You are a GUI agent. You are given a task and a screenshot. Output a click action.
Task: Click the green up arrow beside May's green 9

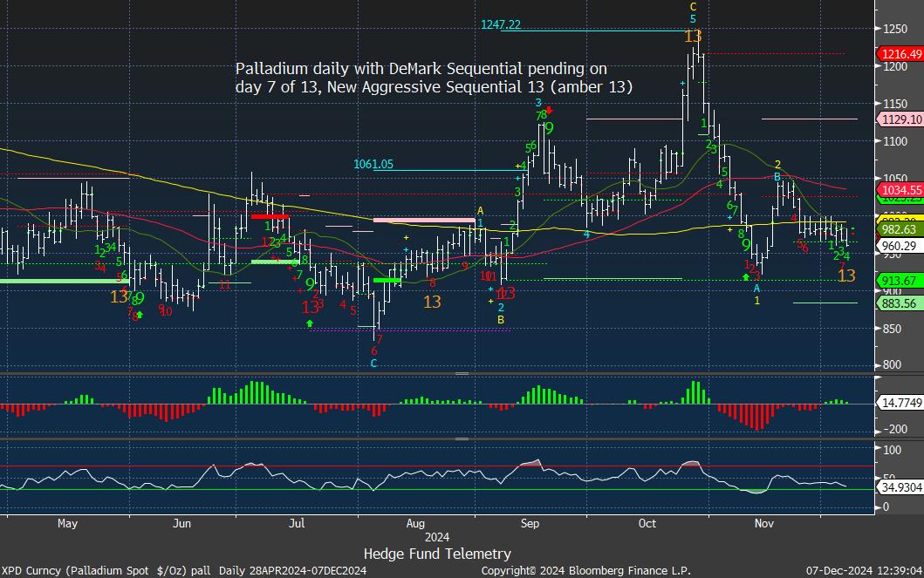(x=140, y=314)
